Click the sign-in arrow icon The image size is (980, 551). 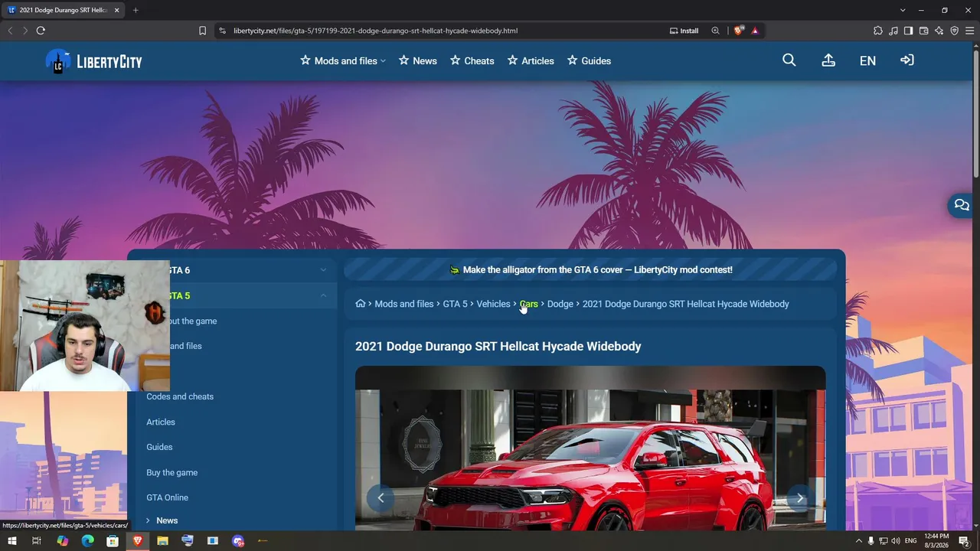pyautogui.click(x=907, y=60)
